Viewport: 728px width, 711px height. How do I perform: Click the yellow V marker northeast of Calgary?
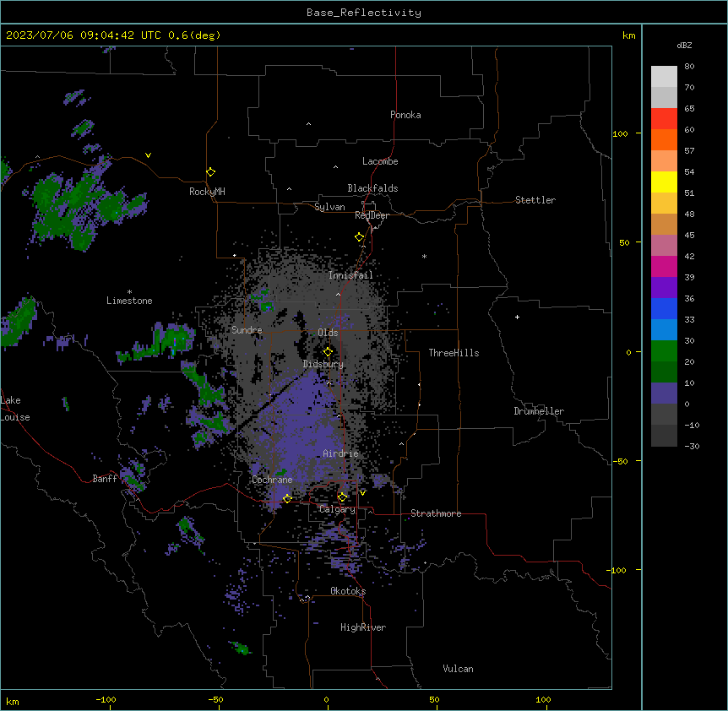(x=362, y=493)
